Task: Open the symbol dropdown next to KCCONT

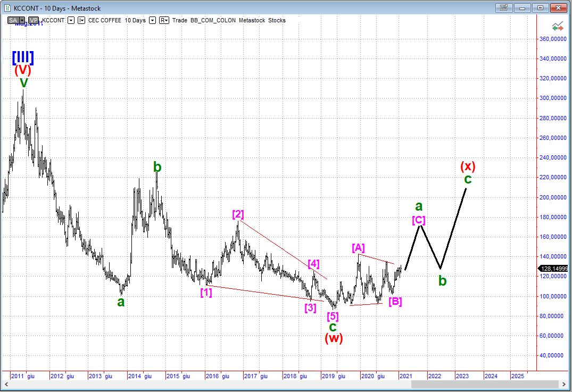Action: (71, 20)
